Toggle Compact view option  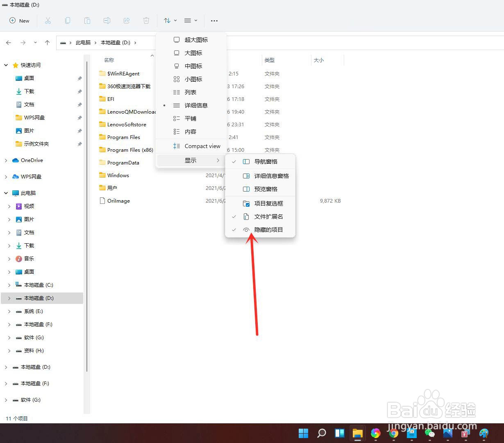pos(191,146)
